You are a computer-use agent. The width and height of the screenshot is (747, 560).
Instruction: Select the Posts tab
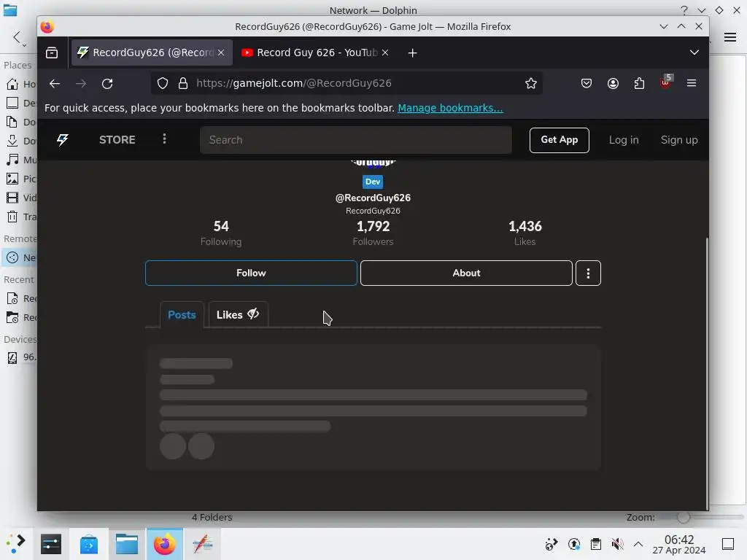click(182, 315)
